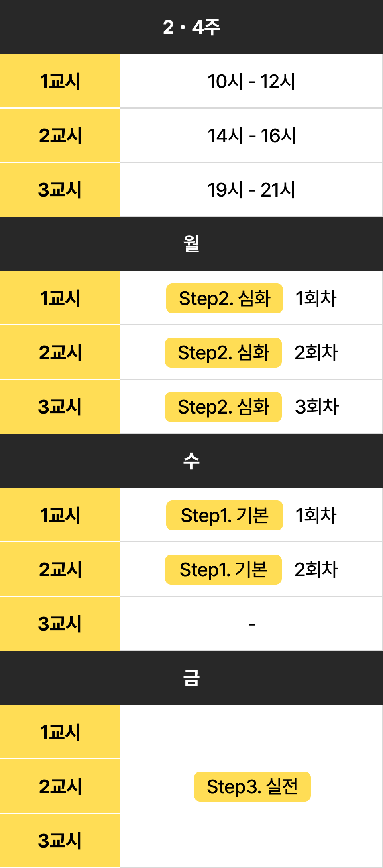Select the 1교시 label in the time table
The width and height of the screenshot is (383, 868).
(60, 81)
